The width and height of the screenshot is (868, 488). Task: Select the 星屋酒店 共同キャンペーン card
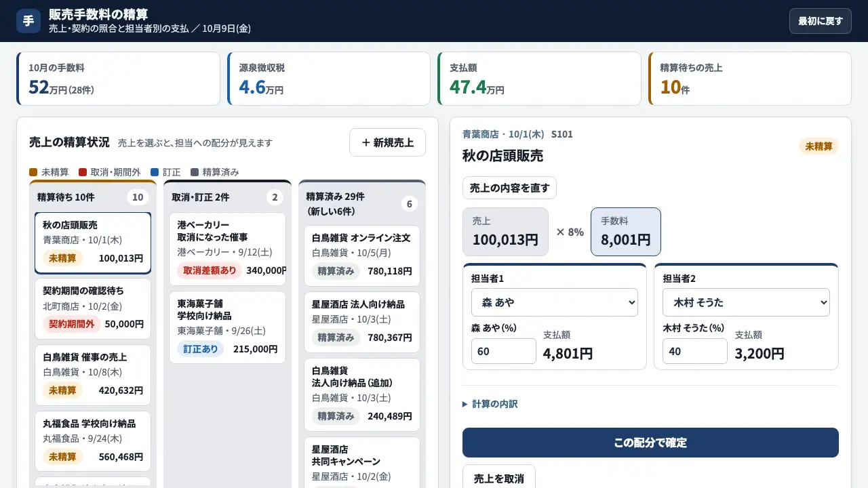pyautogui.click(x=362, y=462)
